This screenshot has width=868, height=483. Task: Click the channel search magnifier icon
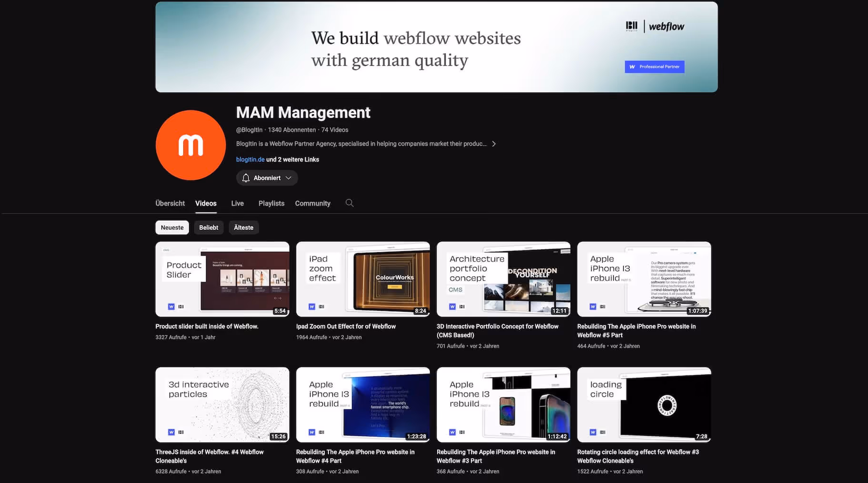click(x=349, y=203)
